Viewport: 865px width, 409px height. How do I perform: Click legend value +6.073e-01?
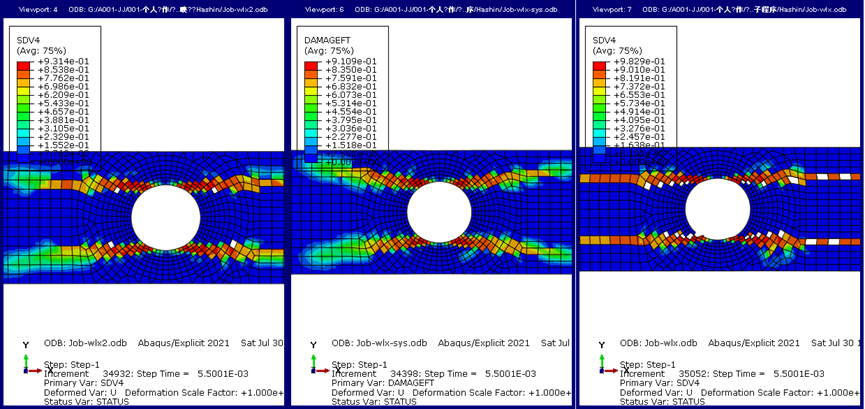pos(350,95)
